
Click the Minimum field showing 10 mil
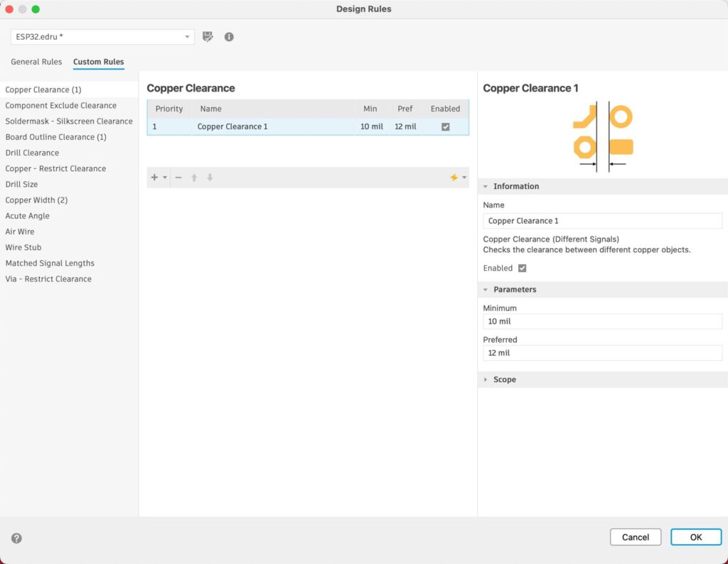point(602,321)
